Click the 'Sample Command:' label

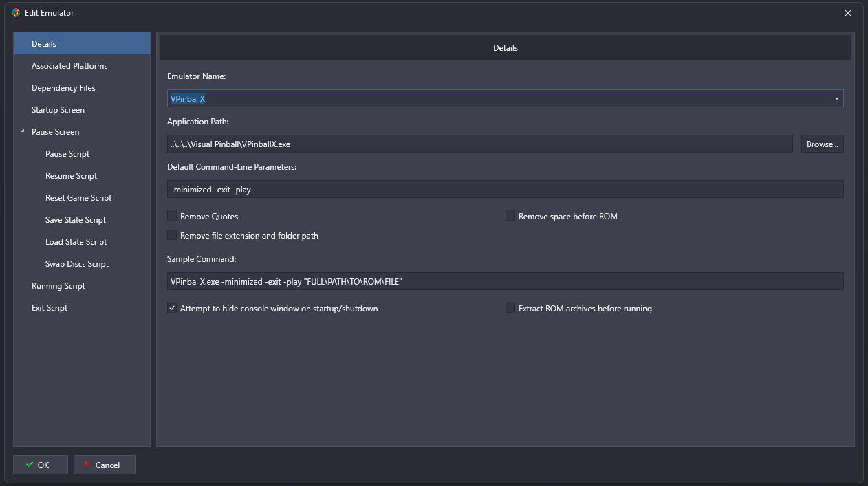(202, 258)
